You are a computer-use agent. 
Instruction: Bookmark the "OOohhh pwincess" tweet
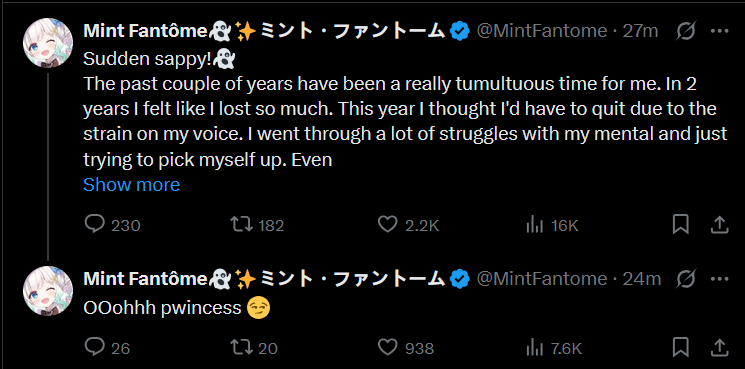click(680, 348)
